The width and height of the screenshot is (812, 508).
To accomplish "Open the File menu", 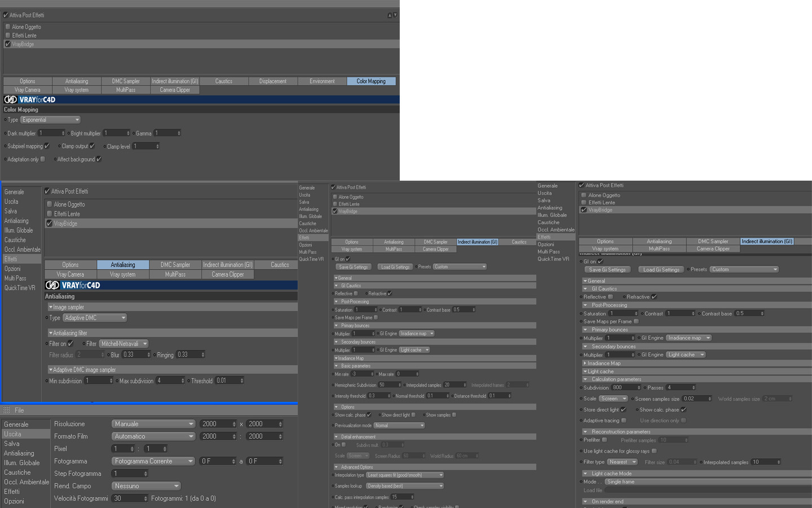I will tap(19, 410).
